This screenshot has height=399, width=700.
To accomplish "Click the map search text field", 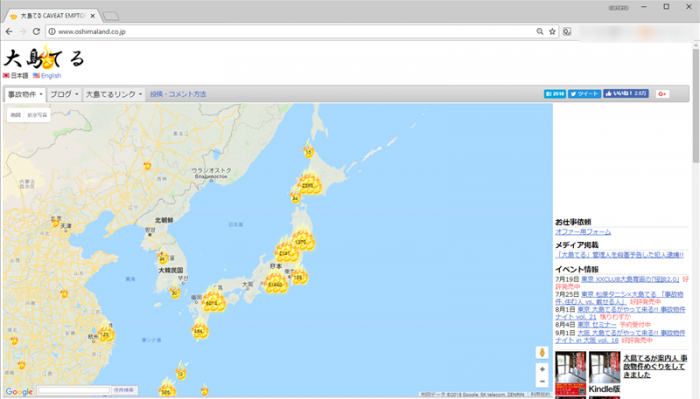I will 74,390.
